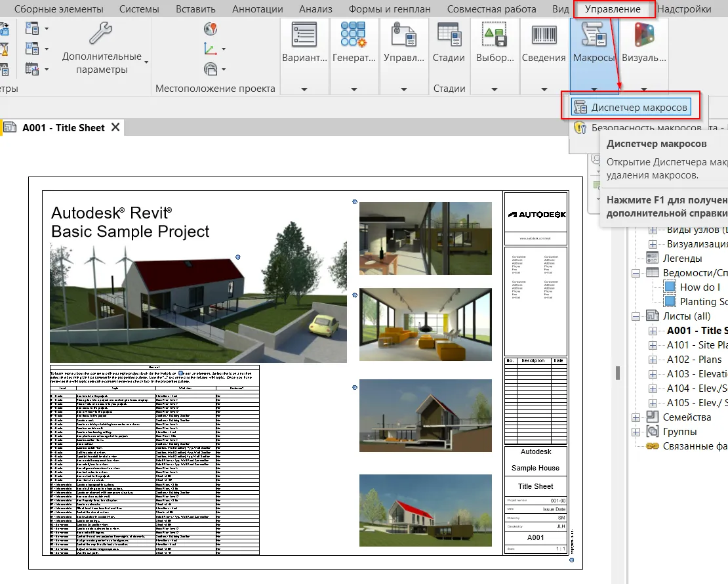Open the Coordinates dropdown arrow
Image resolution: width=728 pixels, height=584 pixels.
[x=224, y=49]
